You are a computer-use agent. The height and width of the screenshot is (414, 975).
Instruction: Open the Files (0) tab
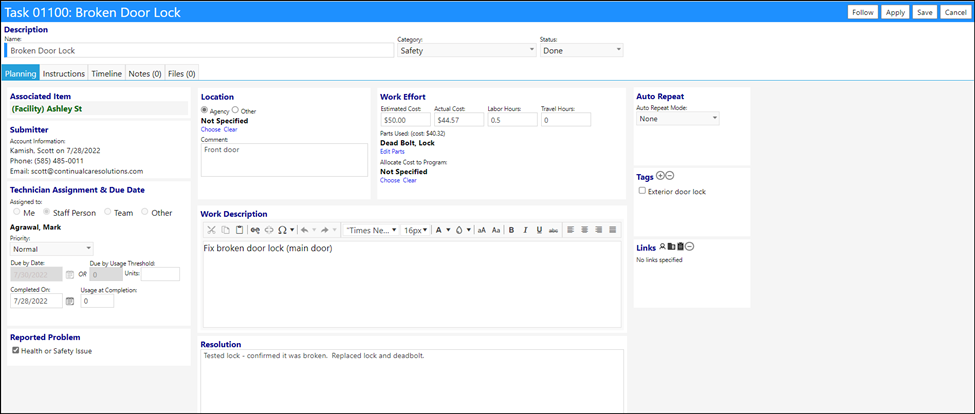[x=182, y=73]
